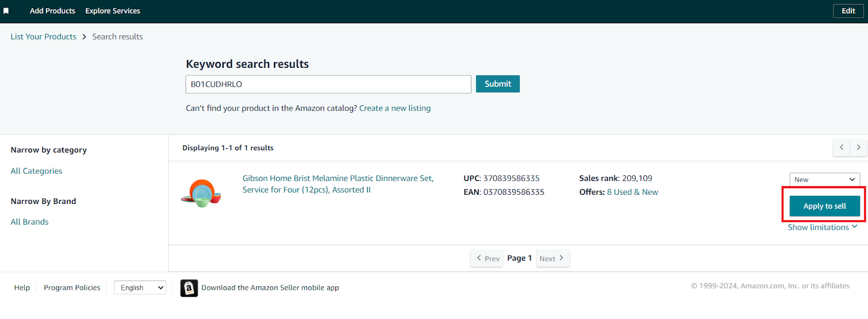Click the keyword search input field
The height and width of the screenshot is (319, 868).
(x=328, y=84)
